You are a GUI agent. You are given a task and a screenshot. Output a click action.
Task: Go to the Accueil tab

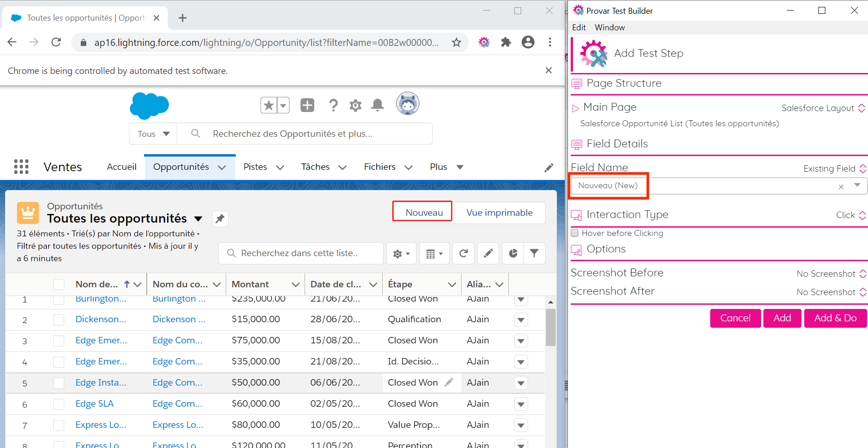[122, 167]
